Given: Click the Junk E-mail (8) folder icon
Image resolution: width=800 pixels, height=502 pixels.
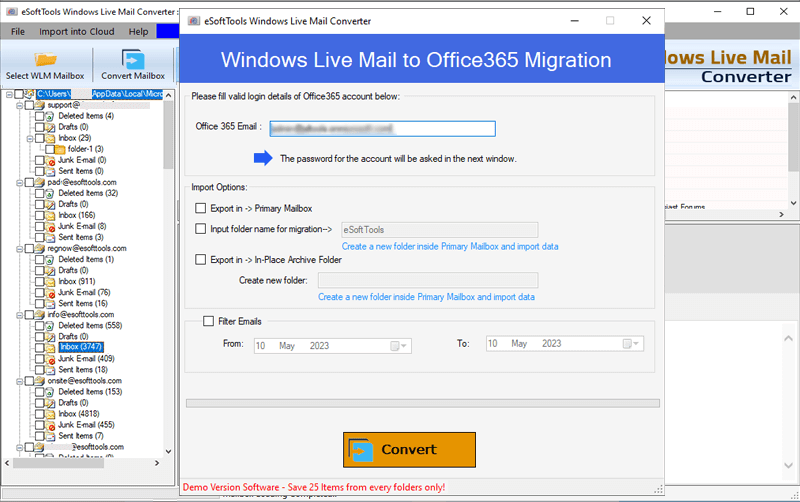Looking at the screenshot, I should 50,227.
